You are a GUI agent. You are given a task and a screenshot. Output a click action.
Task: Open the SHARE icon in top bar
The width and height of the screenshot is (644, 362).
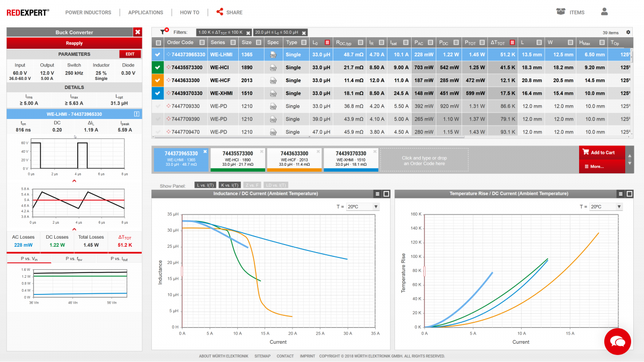pyautogui.click(x=219, y=12)
